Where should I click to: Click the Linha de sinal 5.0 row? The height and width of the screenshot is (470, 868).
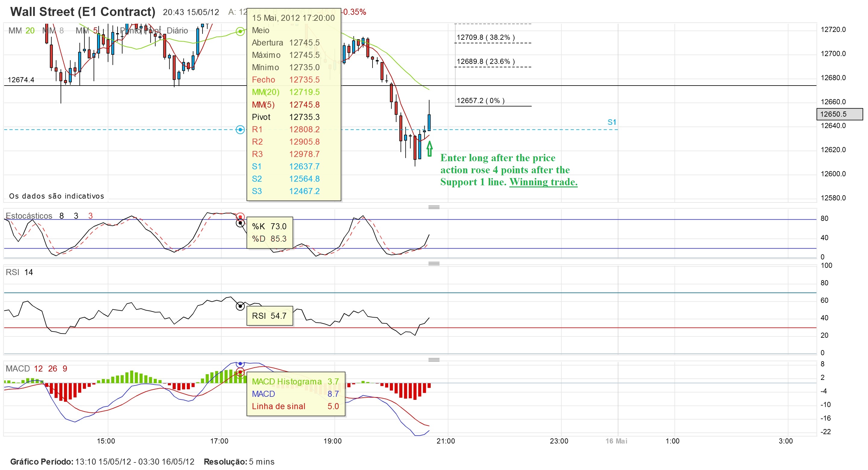(295, 406)
